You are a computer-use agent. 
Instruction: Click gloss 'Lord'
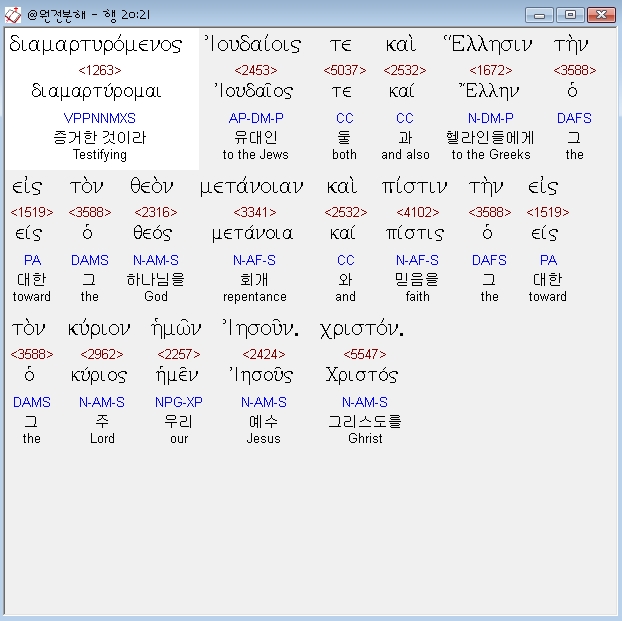click(x=102, y=438)
